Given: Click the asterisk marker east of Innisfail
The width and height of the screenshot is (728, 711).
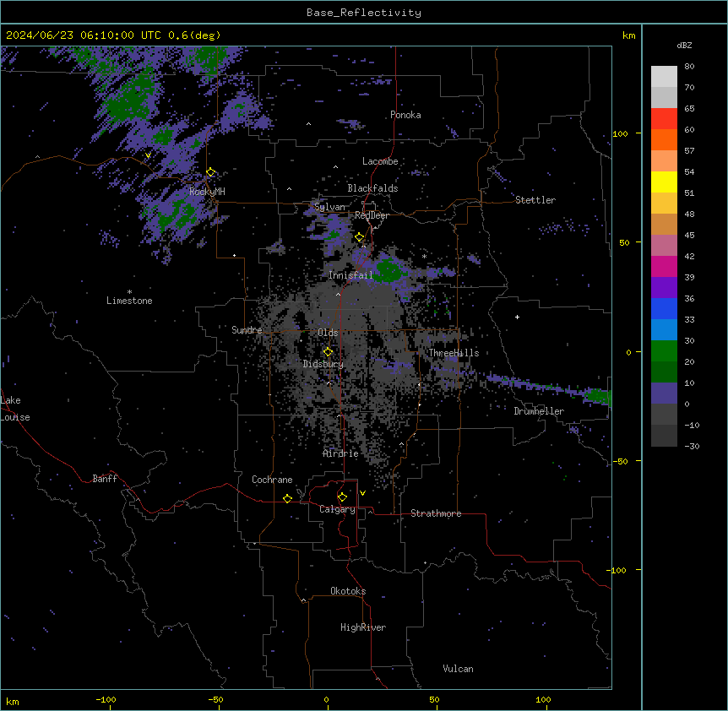Looking at the screenshot, I should click(x=424, y=257).
